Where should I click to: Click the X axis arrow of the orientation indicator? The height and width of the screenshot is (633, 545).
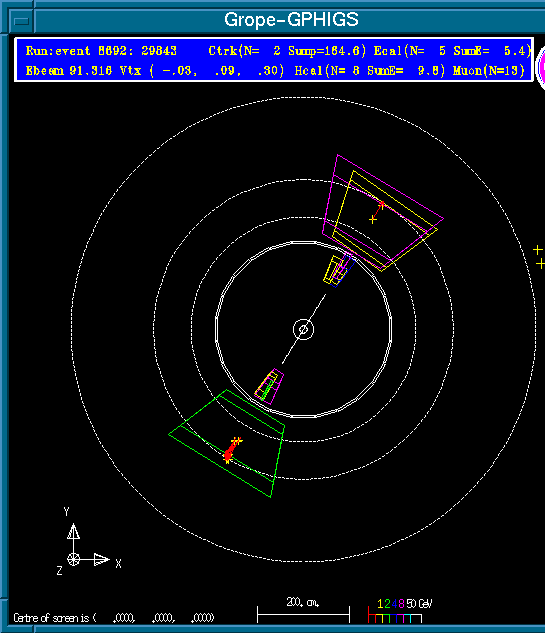click(101, 560)
